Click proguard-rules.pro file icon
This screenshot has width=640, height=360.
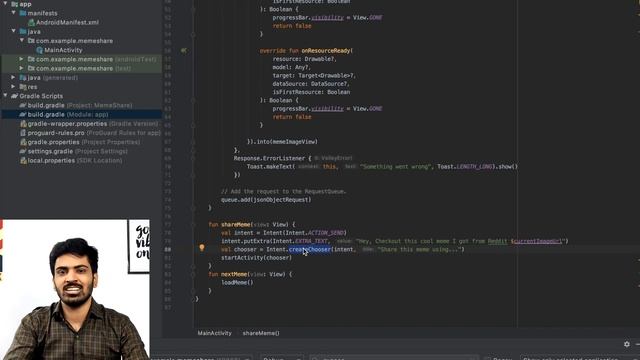23,133
